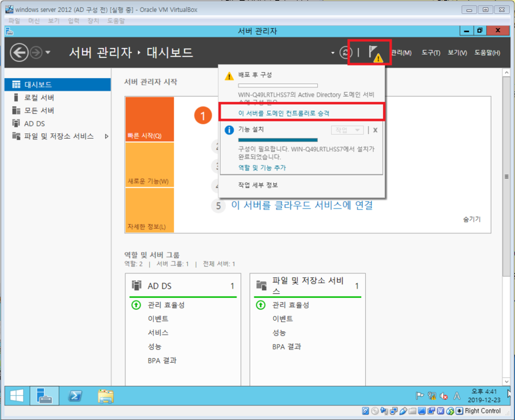Select AD DS in the sidebar
515x420 pixels.
58,123
